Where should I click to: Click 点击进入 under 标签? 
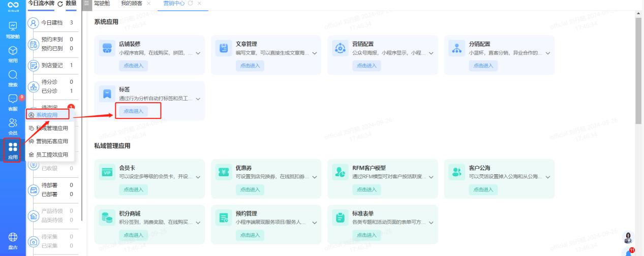tap(134, 111)
